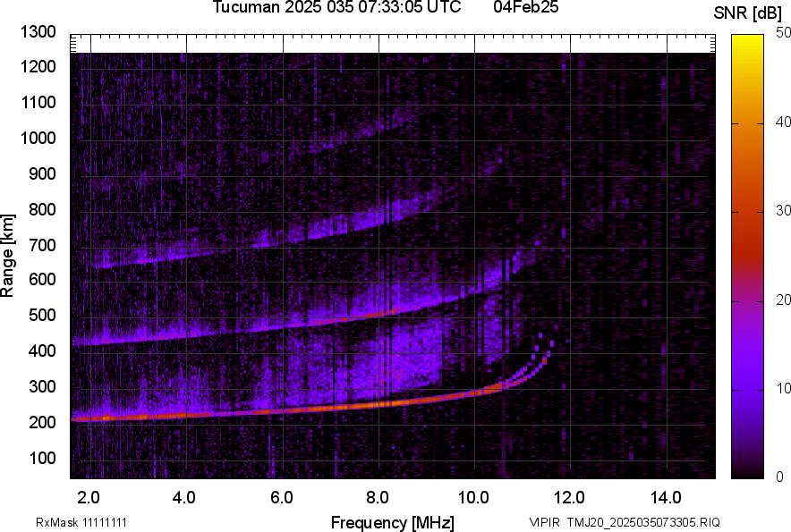Click the frequency tick label '4.0'

(183, 498)
